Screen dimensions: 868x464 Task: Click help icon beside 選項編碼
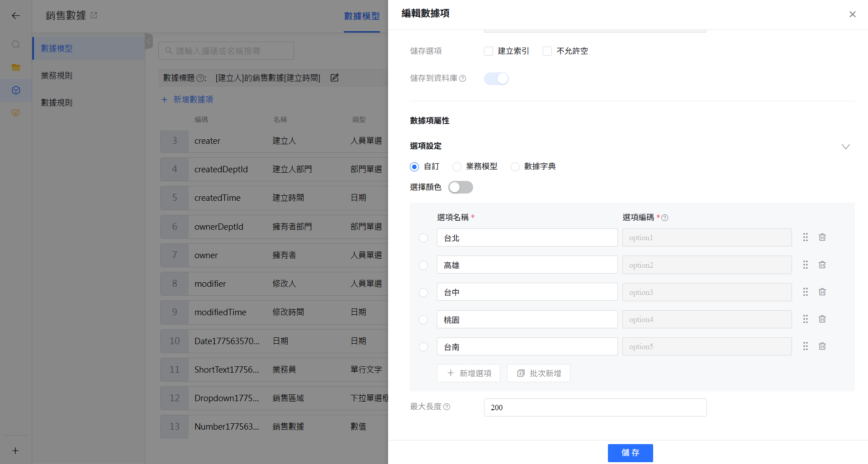pyautogui.click(x=664, y=218)
